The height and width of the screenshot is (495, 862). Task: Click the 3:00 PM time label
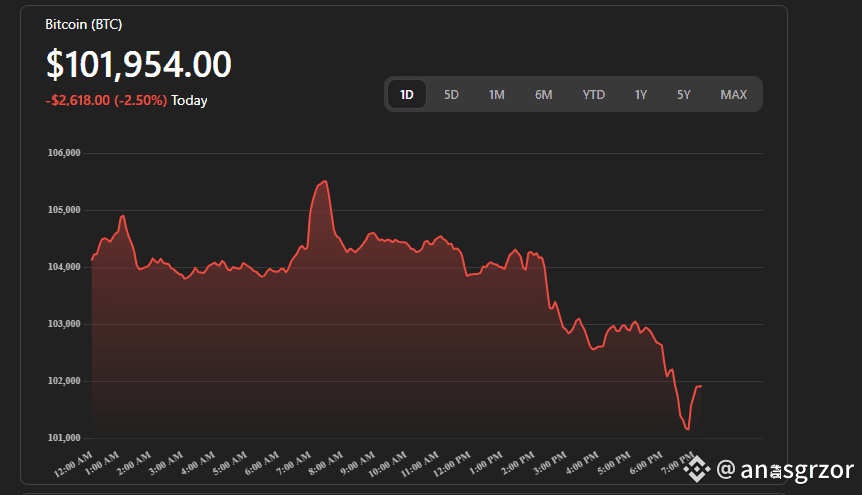[550, 463]
